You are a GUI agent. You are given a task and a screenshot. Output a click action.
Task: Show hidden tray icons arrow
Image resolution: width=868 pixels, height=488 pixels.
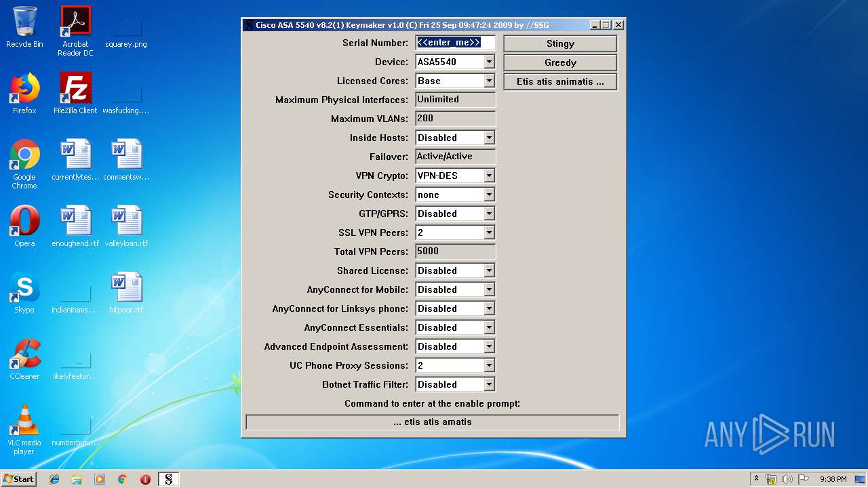pos(756,479)
